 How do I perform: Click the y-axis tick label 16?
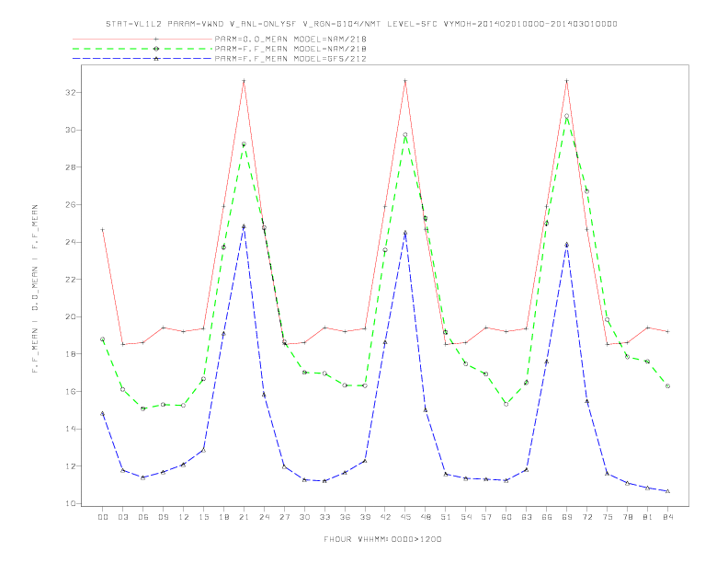pyautogui.click(x=70, y=392)
